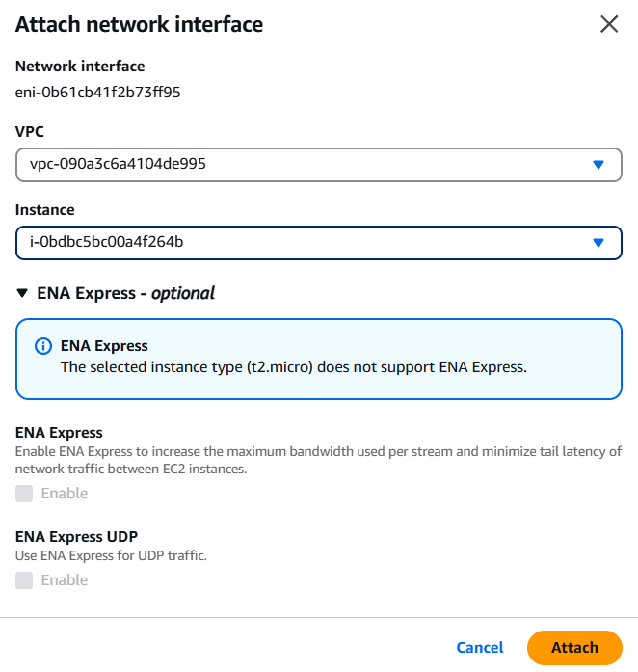This screenshot has width=638, height=672.
Task: Select the network interface ID eni-0b61cb41f2b73ff95
Action: pyautogui.click(x=97, y=93)
